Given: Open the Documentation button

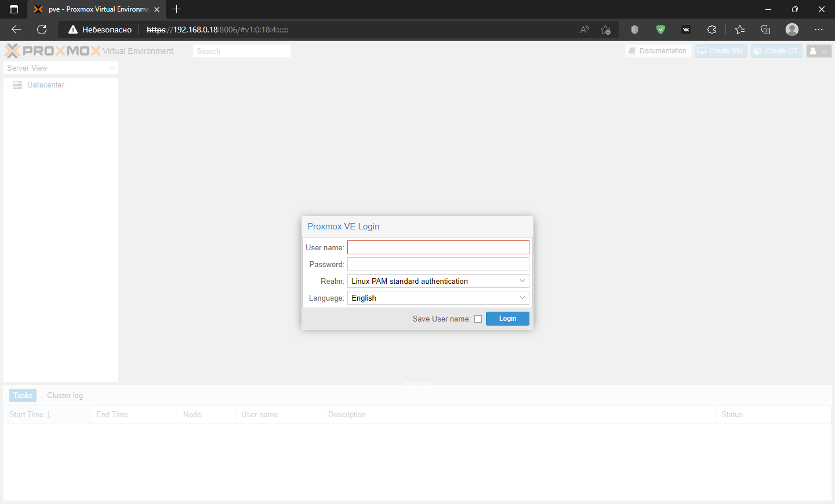Looking at the screenshot, I should point(659,51).
